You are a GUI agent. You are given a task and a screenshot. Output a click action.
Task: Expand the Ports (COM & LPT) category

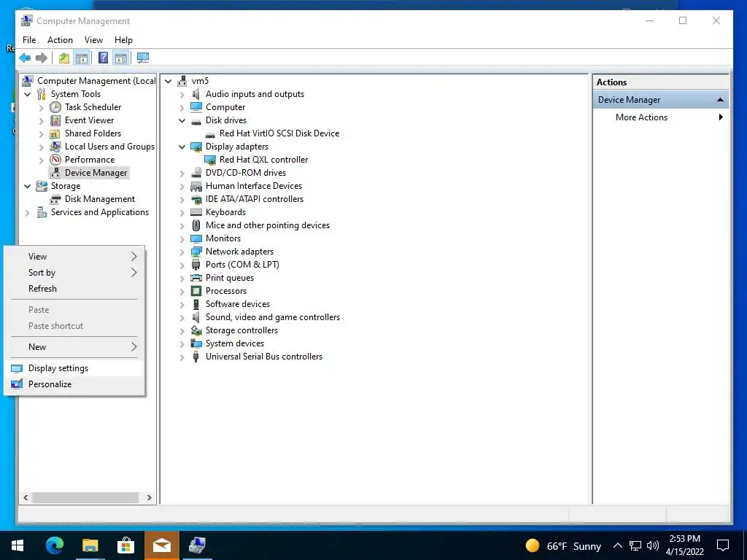click(182, 265)
